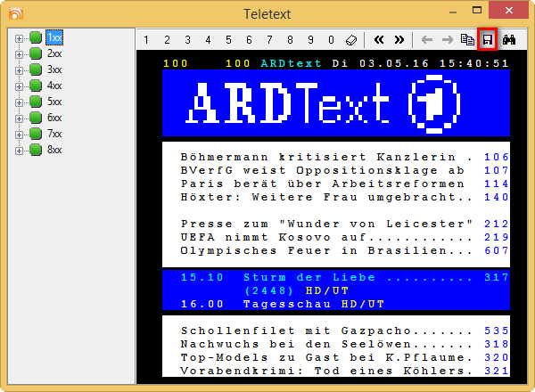Maximize the Teletext window
The width and height of the screenshot is (535, 392).
(477, 10)
